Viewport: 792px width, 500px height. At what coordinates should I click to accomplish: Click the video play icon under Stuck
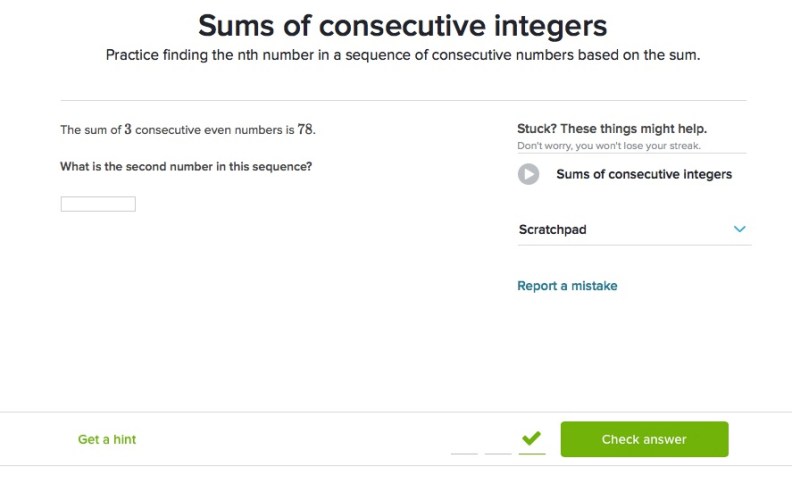point(528,174)
